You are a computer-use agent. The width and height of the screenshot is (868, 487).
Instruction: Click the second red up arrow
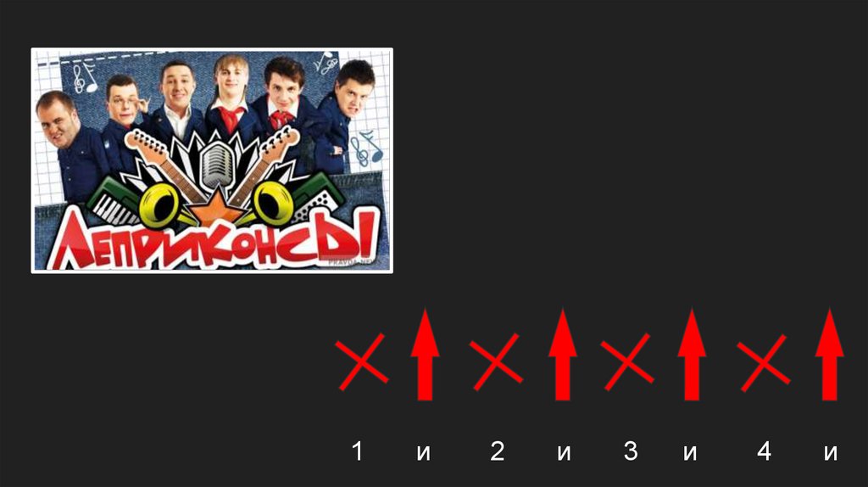[x=563, y=354]
